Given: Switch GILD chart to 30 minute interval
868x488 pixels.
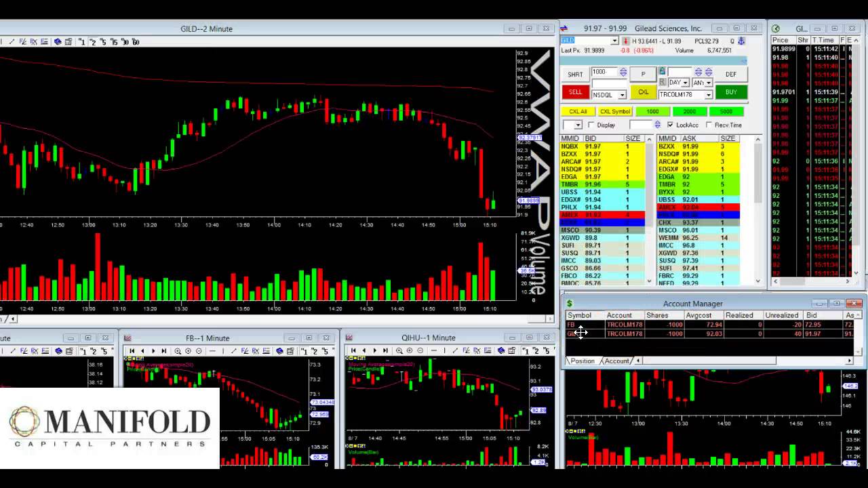Looking at the screenshot, I should (125, 41).
